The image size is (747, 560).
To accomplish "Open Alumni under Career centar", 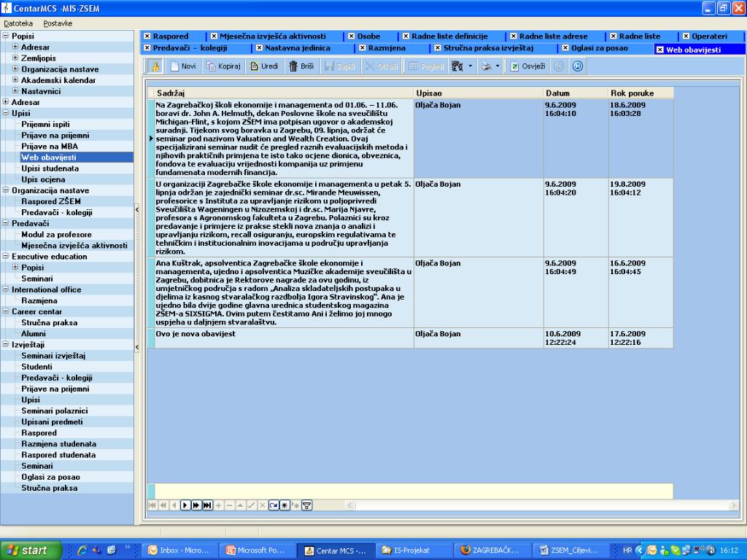I will click(34, 333).
